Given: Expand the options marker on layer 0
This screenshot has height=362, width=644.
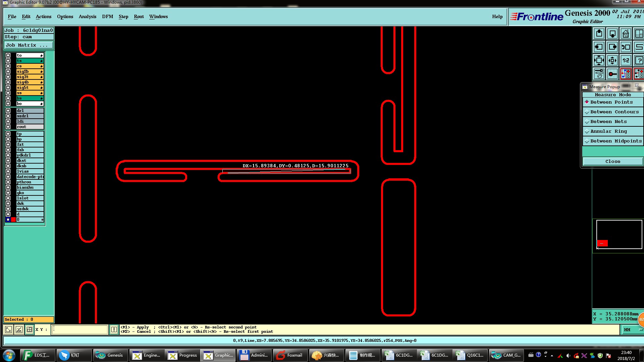Looking at the screenshot, I should pyautogui.click(x=42, y=220).
